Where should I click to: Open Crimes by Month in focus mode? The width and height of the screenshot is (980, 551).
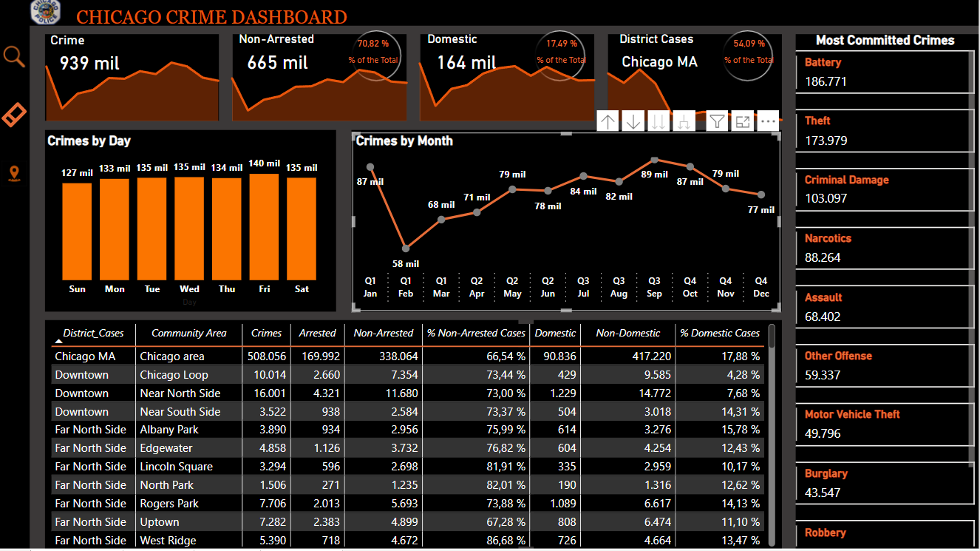point(743,121)
